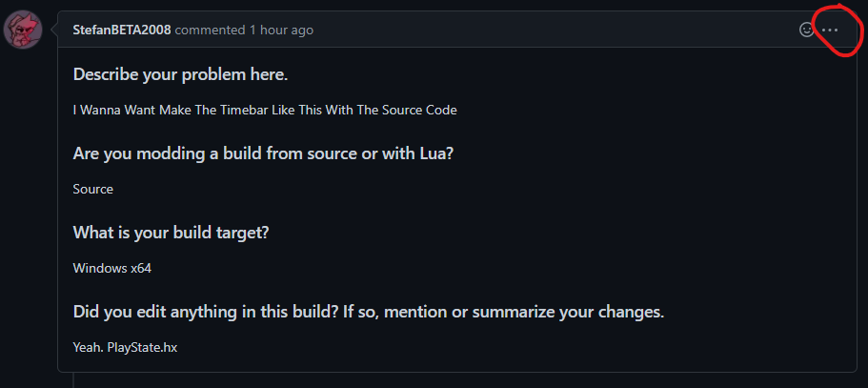Screen dimensions: 868x388
Task: Add an emoji reaction with smiley icon
Action: coord(807,30)
